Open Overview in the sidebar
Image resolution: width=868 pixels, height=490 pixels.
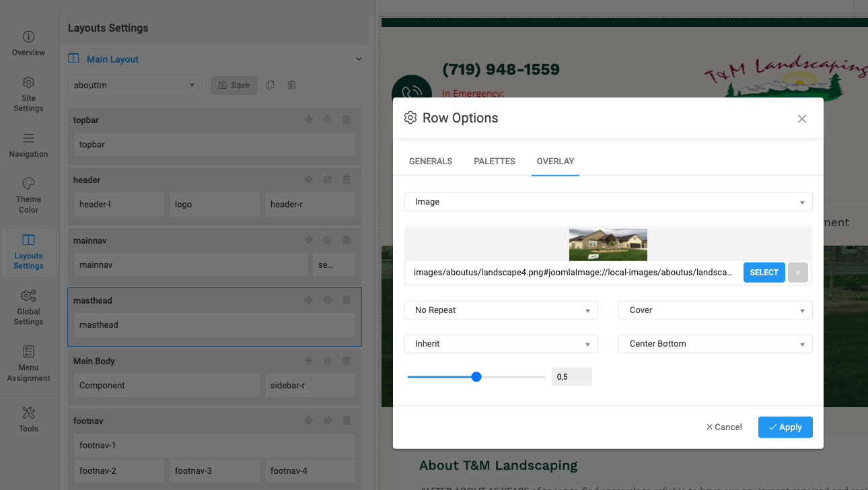(x=28, y=43)
